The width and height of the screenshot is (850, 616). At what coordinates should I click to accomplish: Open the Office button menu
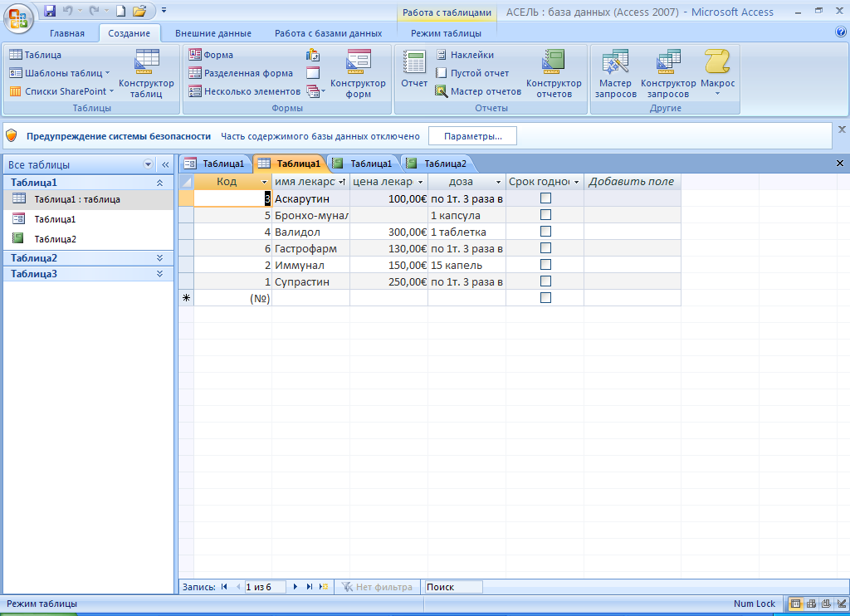pos(18,18)
